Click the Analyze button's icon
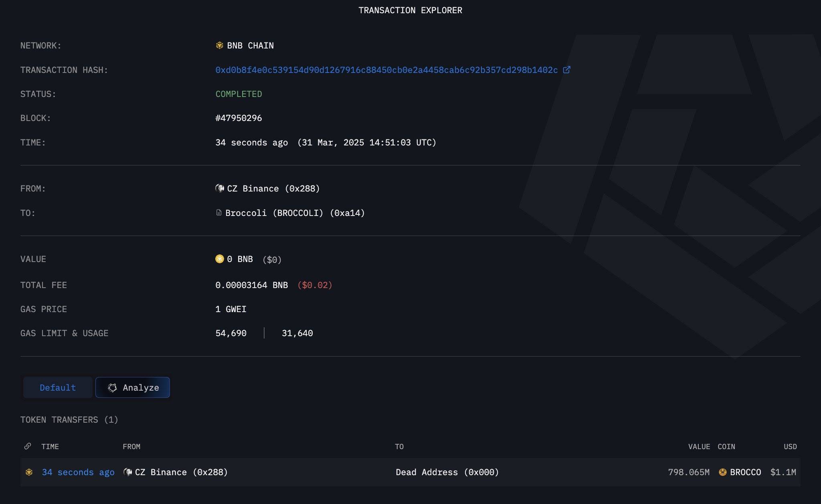Image resolution: width=821 pixels, height=504 pixels. click(112, 387)
